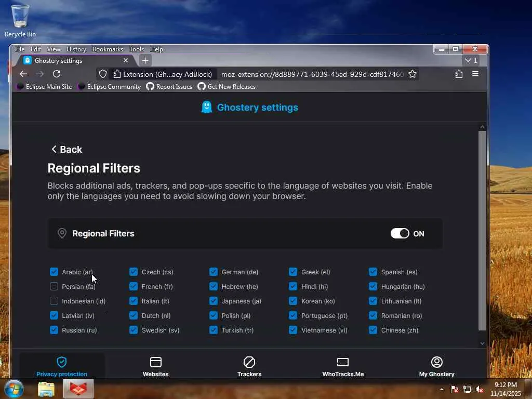Click the network tray icon
The image size is (532, 399).
tap(467, 389)
